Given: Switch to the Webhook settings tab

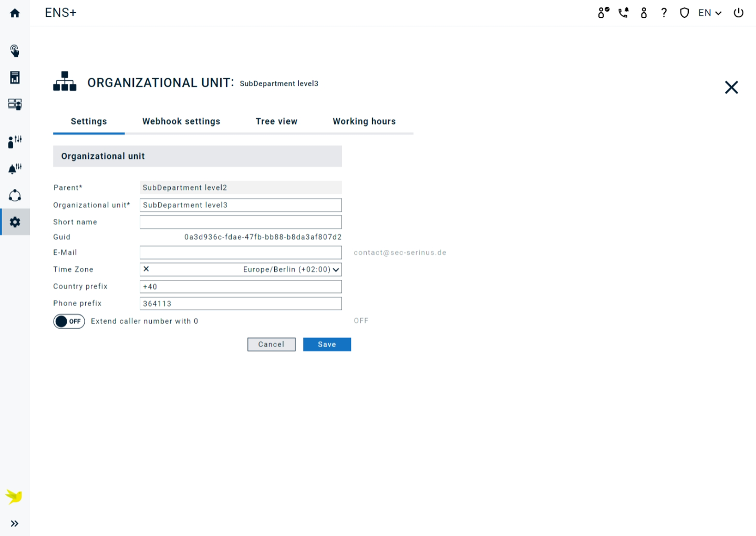Looking at the screenshot, I should pyautogui.click(x=181, y=121).
